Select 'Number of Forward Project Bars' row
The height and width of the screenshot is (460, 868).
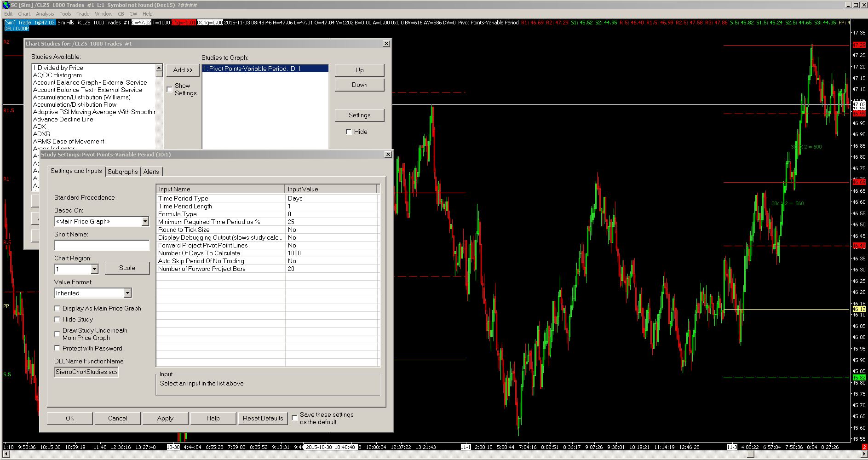[267, 269]
